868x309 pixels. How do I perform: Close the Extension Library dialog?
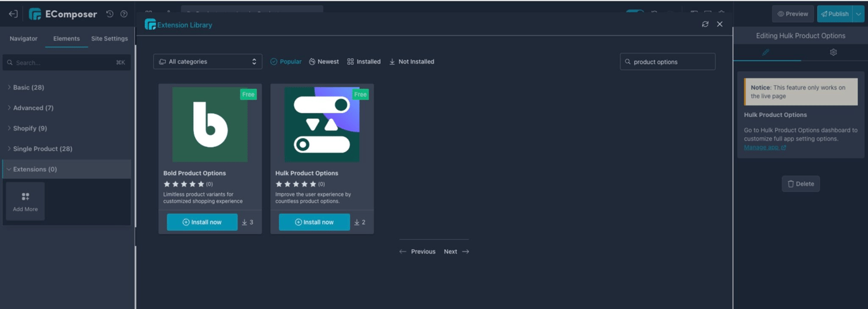[720, 24]
